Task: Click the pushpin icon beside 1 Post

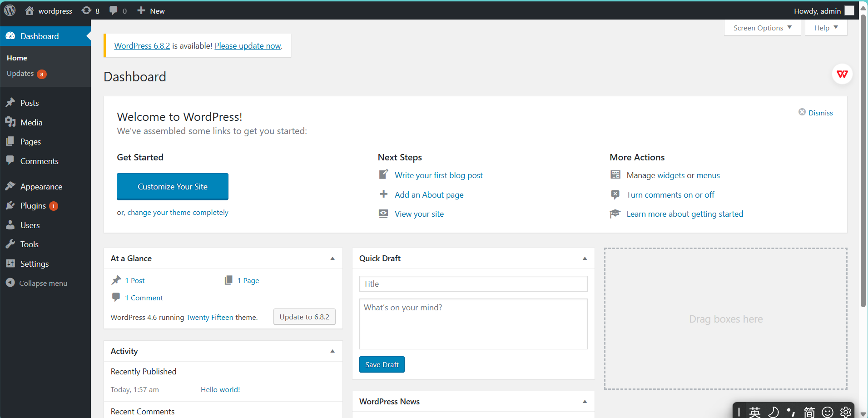Action: click(116, 280)
